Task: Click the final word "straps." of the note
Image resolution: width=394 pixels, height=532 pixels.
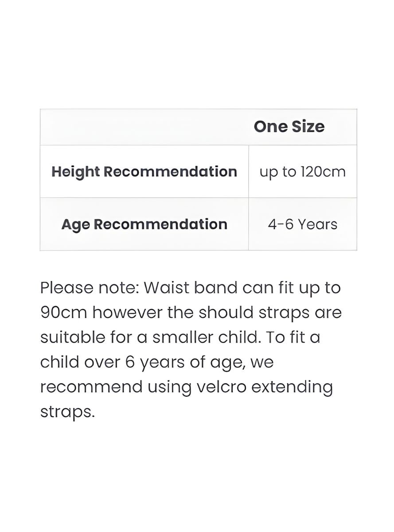Action: [x=67, y=412]
